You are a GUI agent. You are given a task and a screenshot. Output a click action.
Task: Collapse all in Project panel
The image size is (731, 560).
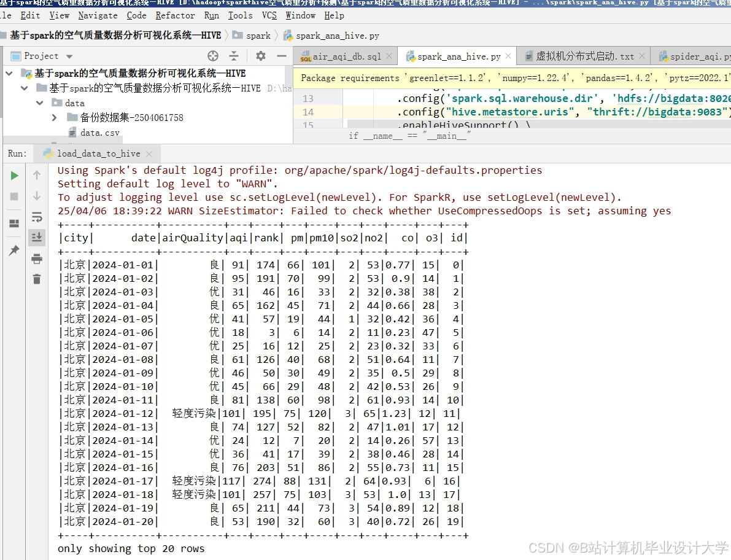click(x=234, y=56)
